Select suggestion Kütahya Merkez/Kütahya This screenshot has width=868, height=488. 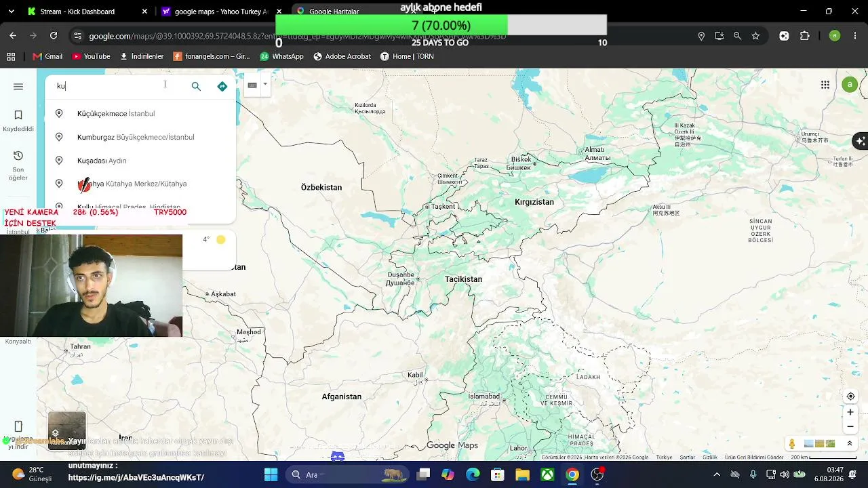[x=140, y=184]
